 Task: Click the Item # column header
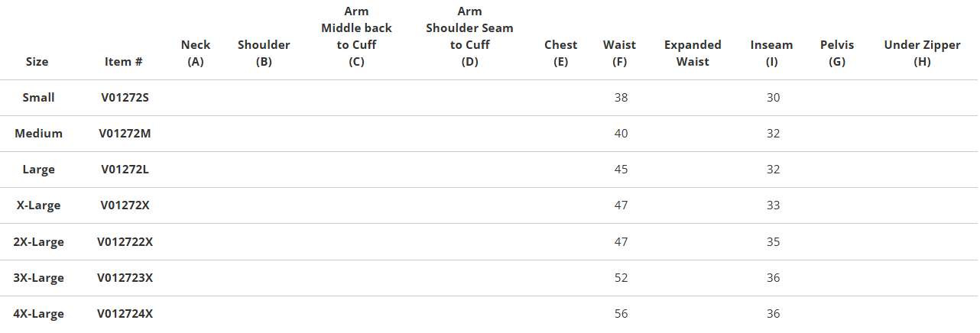tap(124, 61)
